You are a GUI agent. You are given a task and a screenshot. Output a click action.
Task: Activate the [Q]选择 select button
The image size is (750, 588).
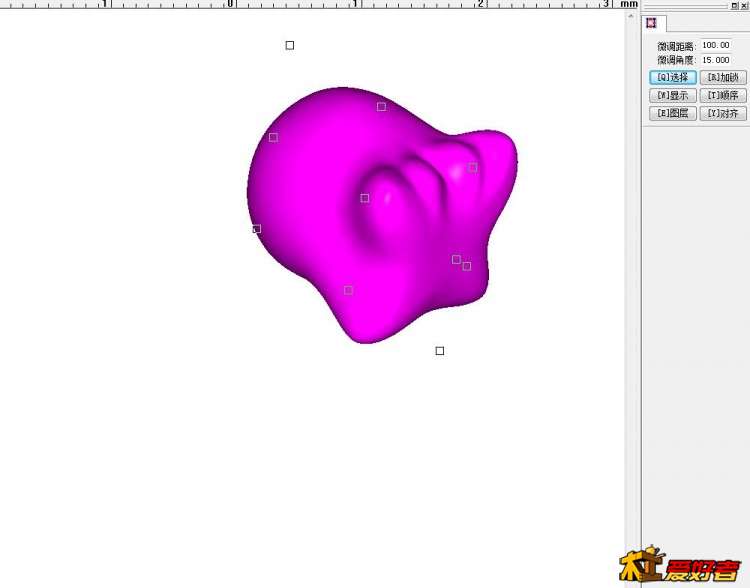[672, 77]
